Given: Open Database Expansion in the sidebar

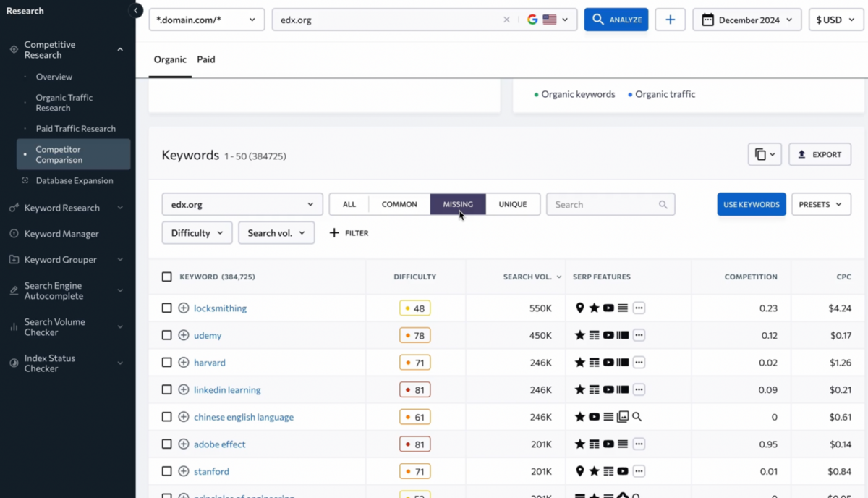Looking at the screenshot, I should pos(75,180).
